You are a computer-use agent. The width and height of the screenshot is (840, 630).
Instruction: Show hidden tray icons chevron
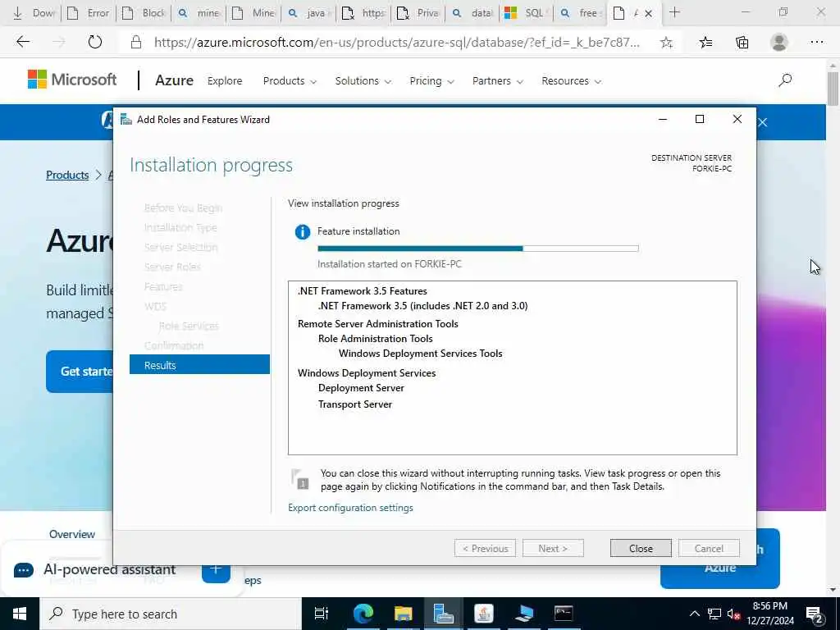click(x=694, y=614)
